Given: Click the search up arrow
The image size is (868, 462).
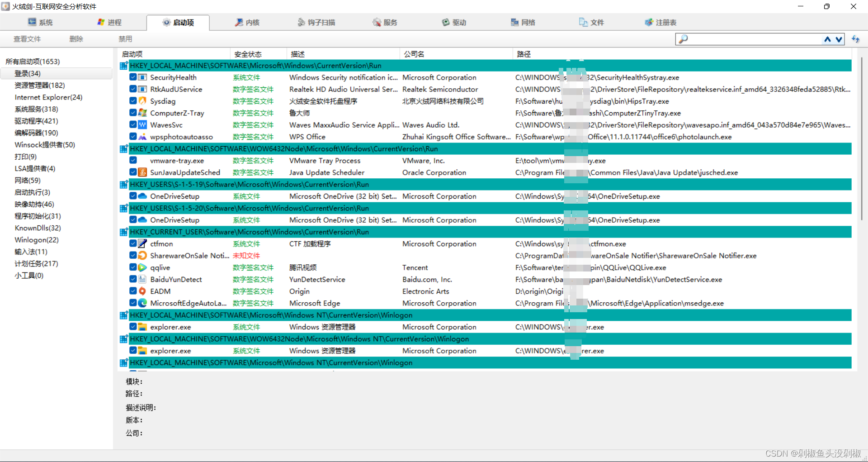Looking at the screenshot, I should (827, 39).
